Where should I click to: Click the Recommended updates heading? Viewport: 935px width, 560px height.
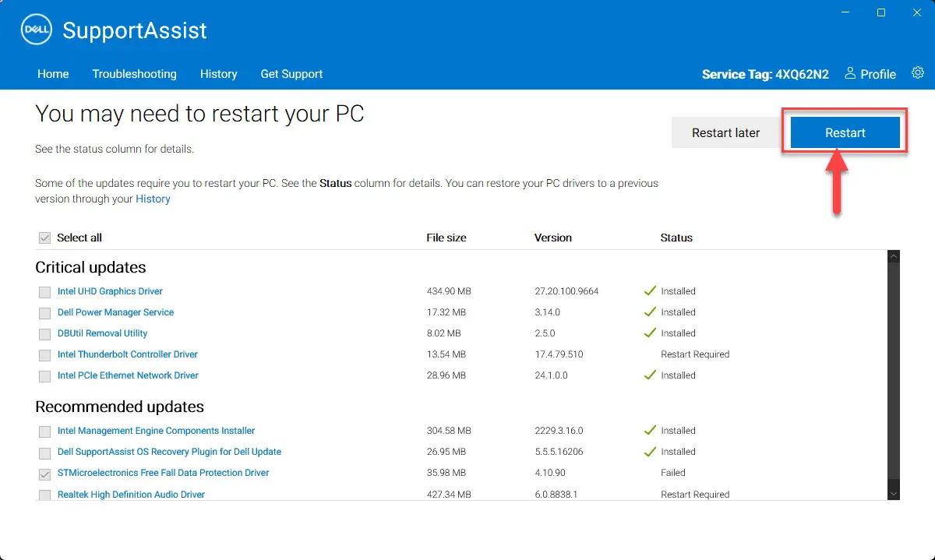click(119, 407)
